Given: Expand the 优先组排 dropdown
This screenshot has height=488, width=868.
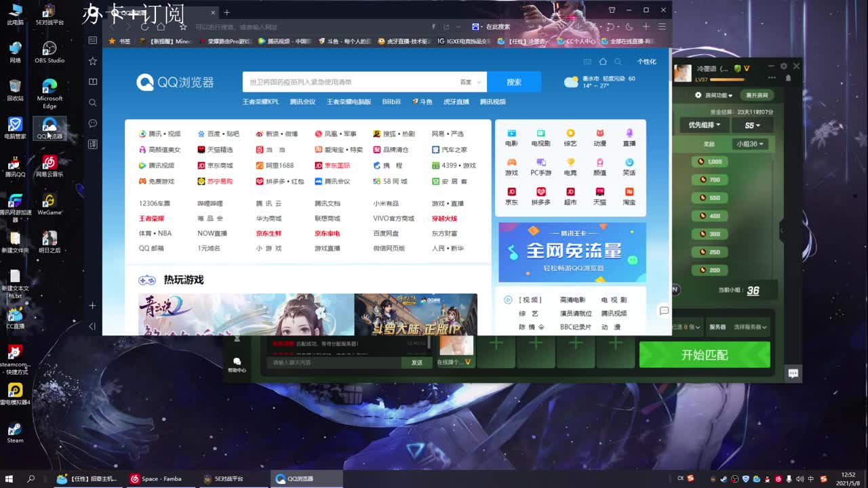Looking at the screenshot, I should click(705, 125).
